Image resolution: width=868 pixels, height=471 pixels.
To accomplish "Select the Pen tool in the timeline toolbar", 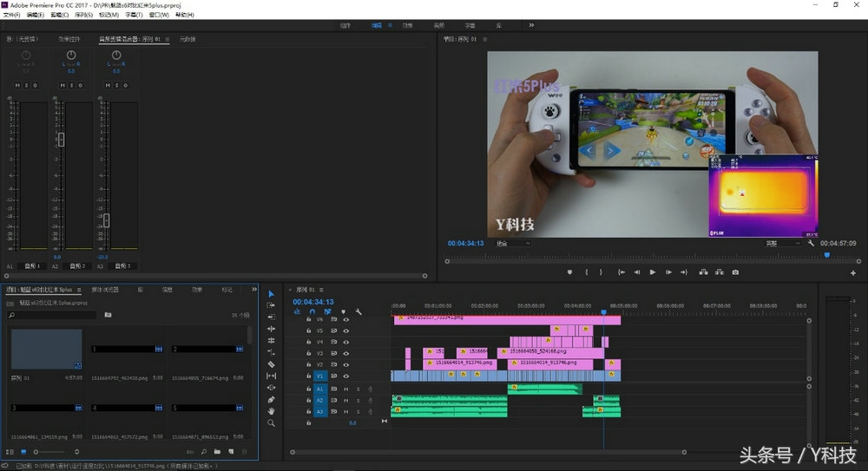I will coord(271,399).
